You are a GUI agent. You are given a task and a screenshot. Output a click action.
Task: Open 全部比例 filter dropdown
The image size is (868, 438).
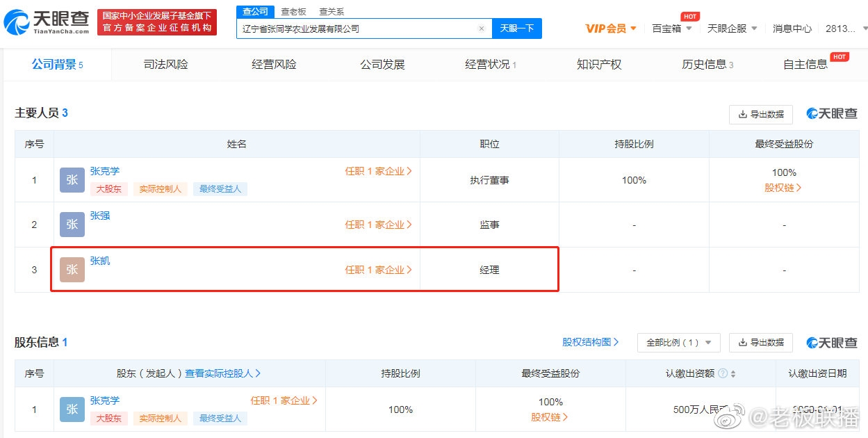coord(678,343)
